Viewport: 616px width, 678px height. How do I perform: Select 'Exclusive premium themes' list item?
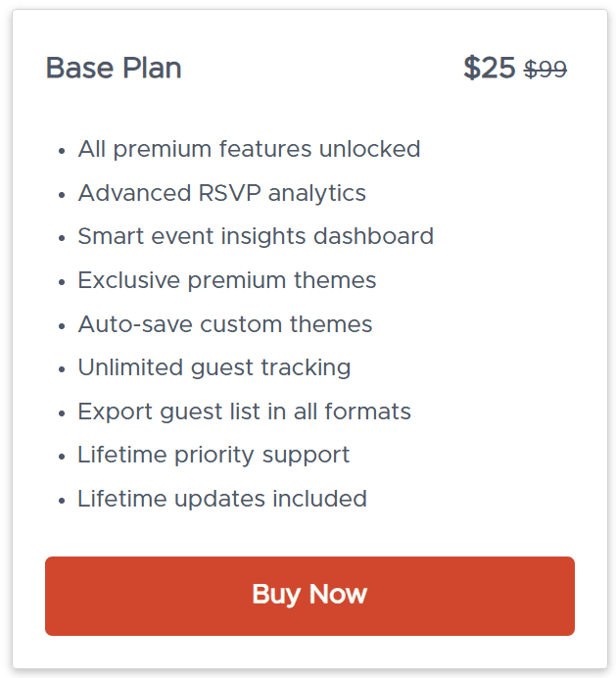227,280
